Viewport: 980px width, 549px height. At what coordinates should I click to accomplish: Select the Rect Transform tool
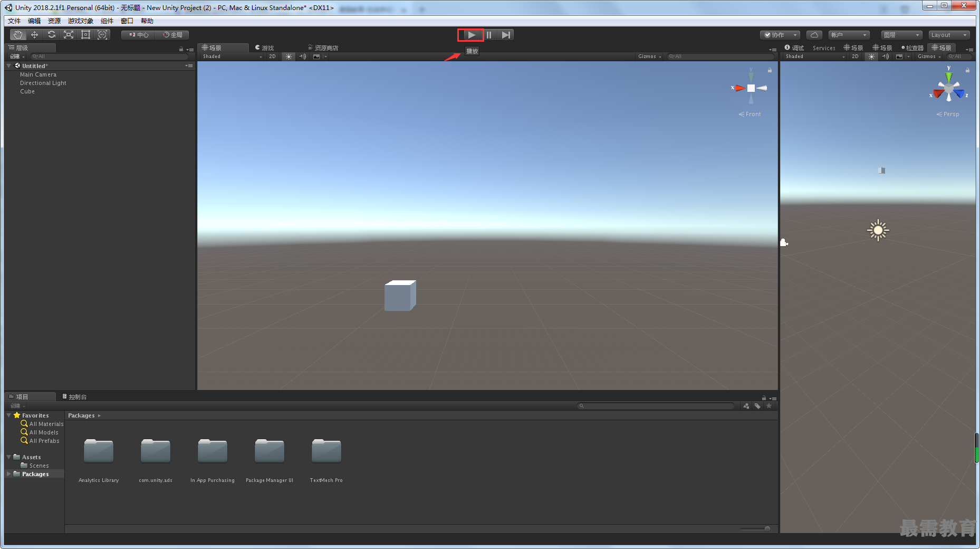(85, 35)
